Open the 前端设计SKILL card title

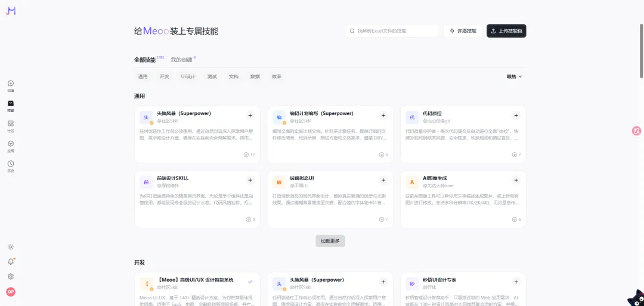[x=172, y=178]
